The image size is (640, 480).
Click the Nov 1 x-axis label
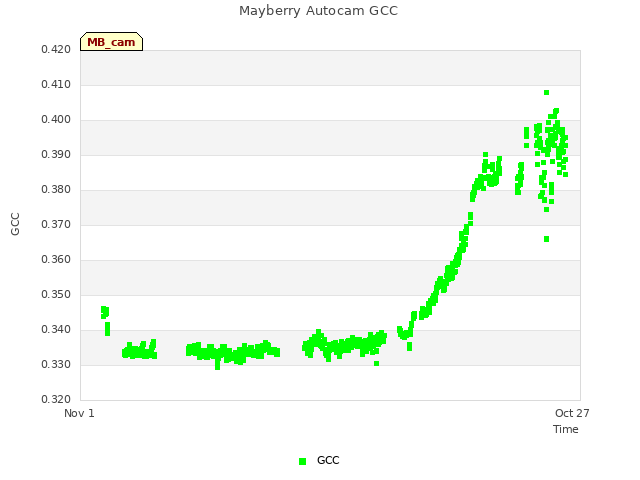[79, 413]
